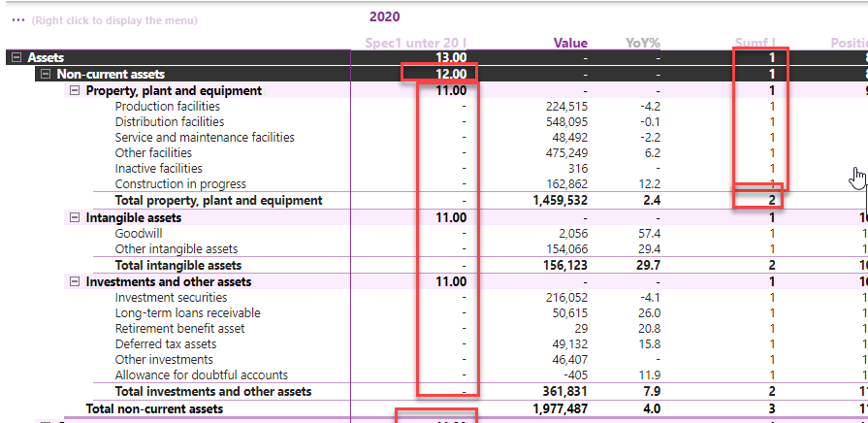Collapse the Intangible assets group
Viewport: 868px width, 423px height.
coord(75,218)
